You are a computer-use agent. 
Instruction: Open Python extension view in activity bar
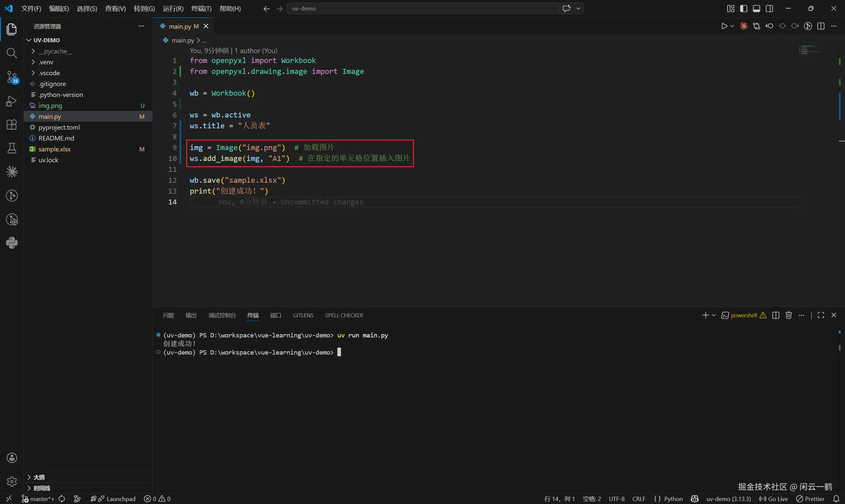(12, 243)
